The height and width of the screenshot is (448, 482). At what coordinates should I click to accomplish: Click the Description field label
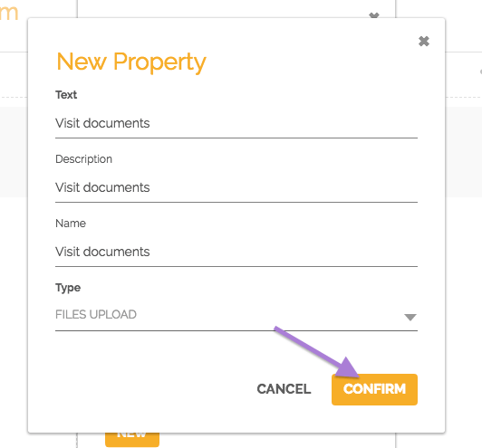point(83,159)
